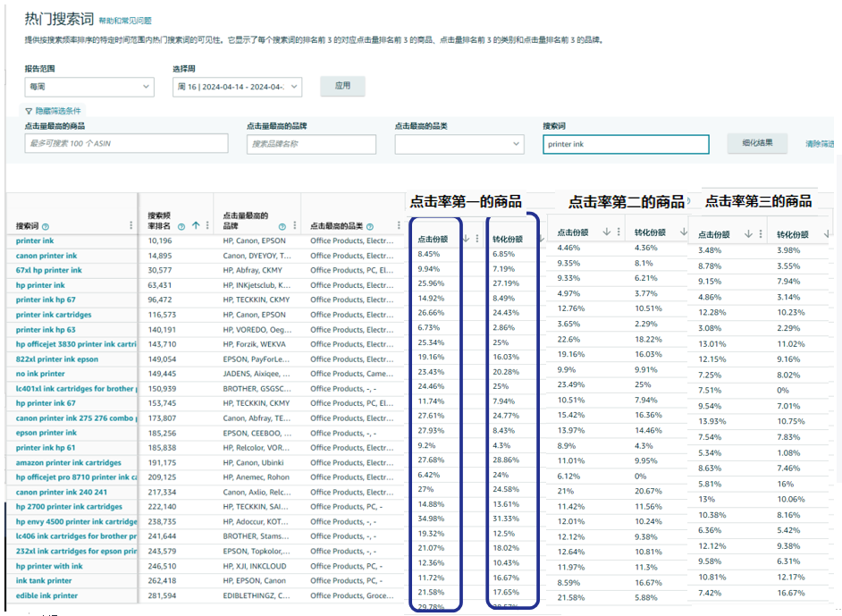Click the 细化结果 button

tap(756, 143)
